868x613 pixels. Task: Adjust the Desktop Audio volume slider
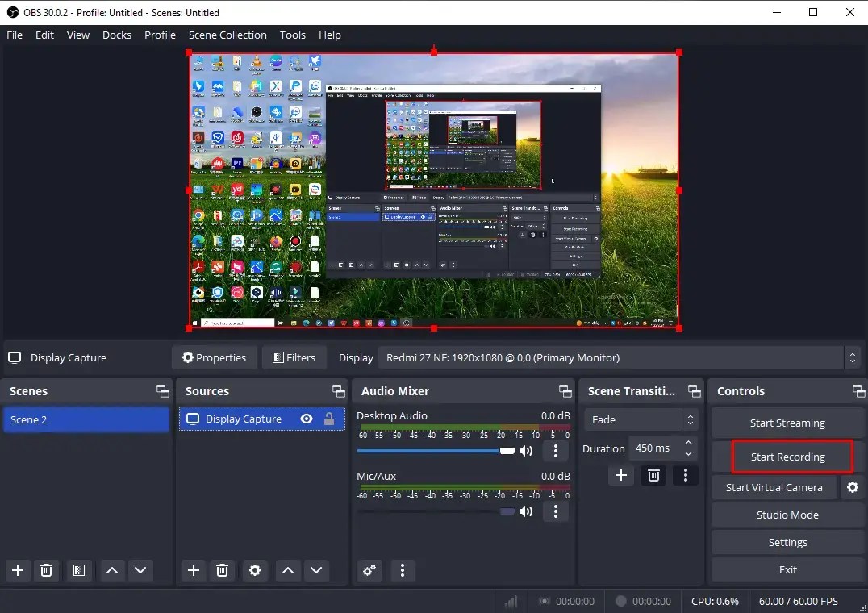coord(507,451)
